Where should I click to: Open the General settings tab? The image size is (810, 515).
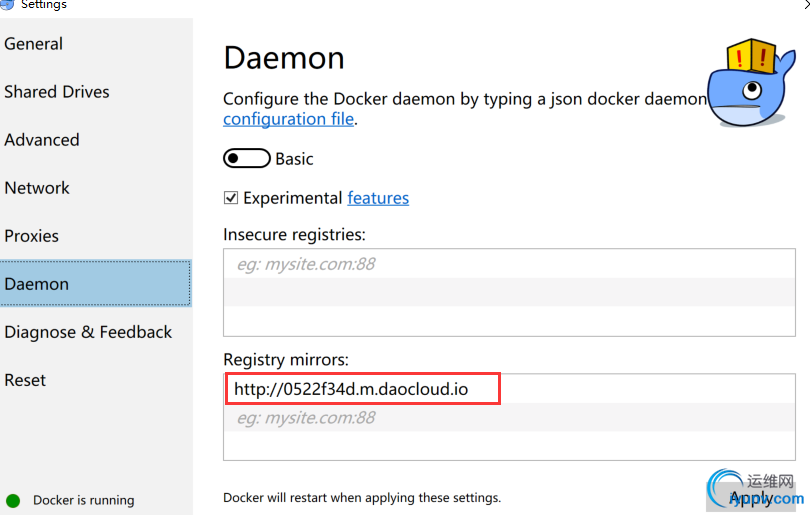click(x=34, y=44)
